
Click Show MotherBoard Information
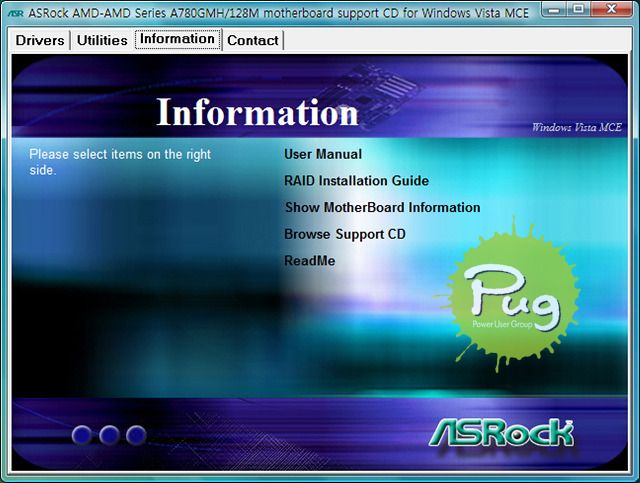[382, 207]
